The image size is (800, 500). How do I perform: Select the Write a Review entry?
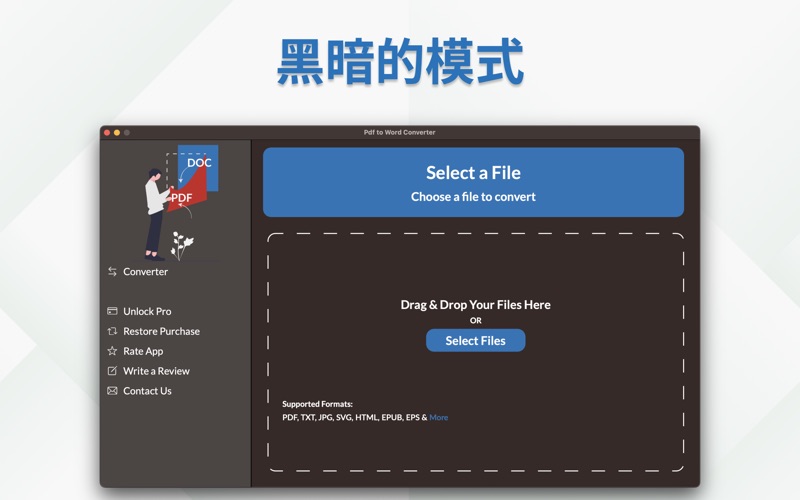(156, 371)
